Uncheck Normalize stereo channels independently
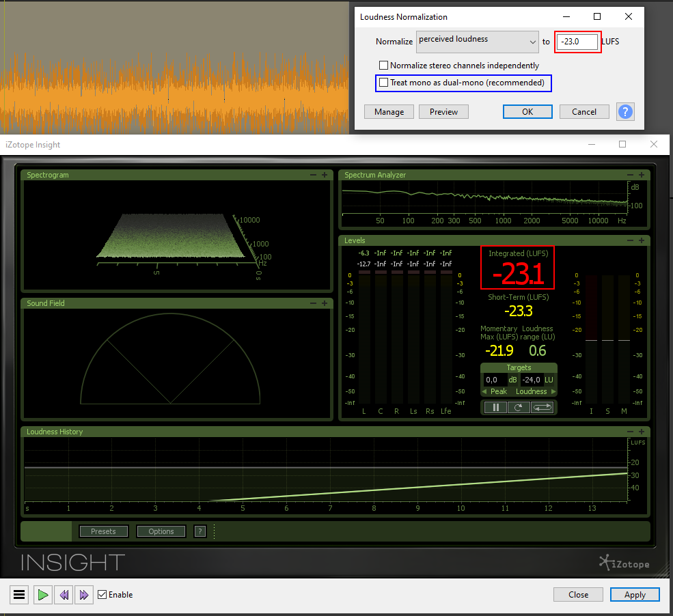 point(383,65)
